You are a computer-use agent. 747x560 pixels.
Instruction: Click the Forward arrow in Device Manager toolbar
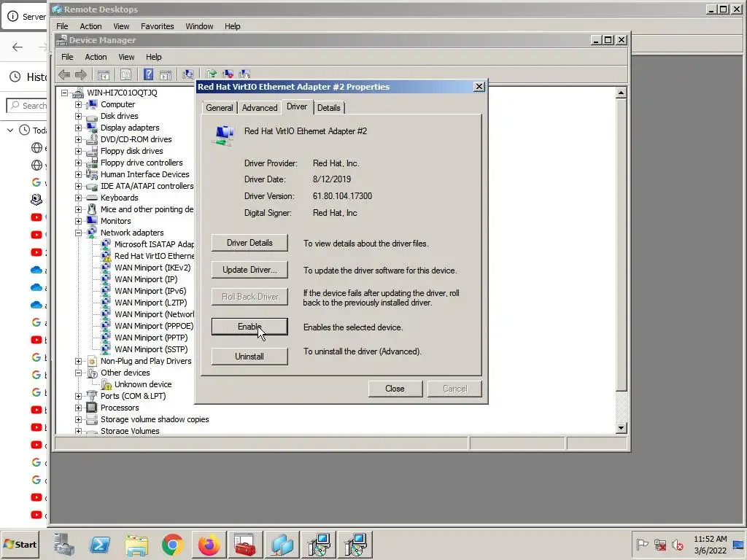pyautogui.click(x=81, y=74)
